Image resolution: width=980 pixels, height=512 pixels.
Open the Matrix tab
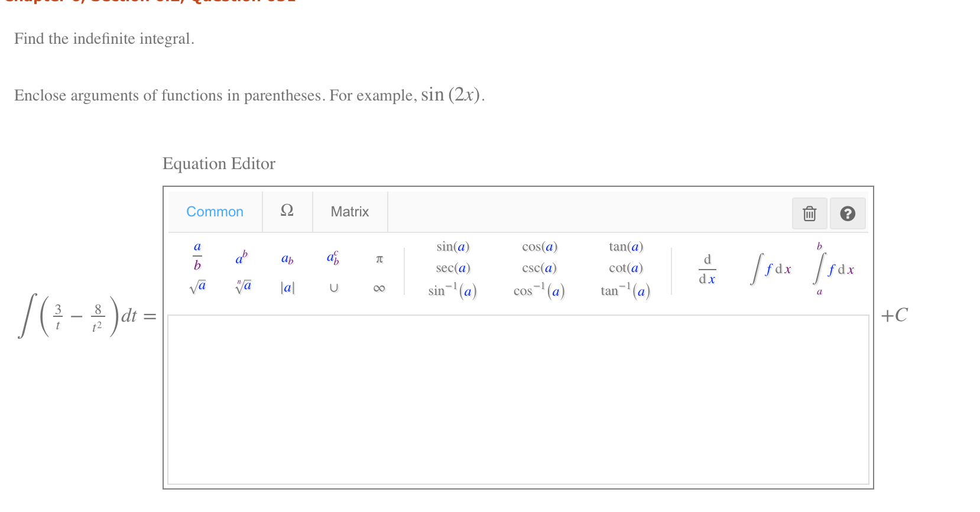click(350, 212)
